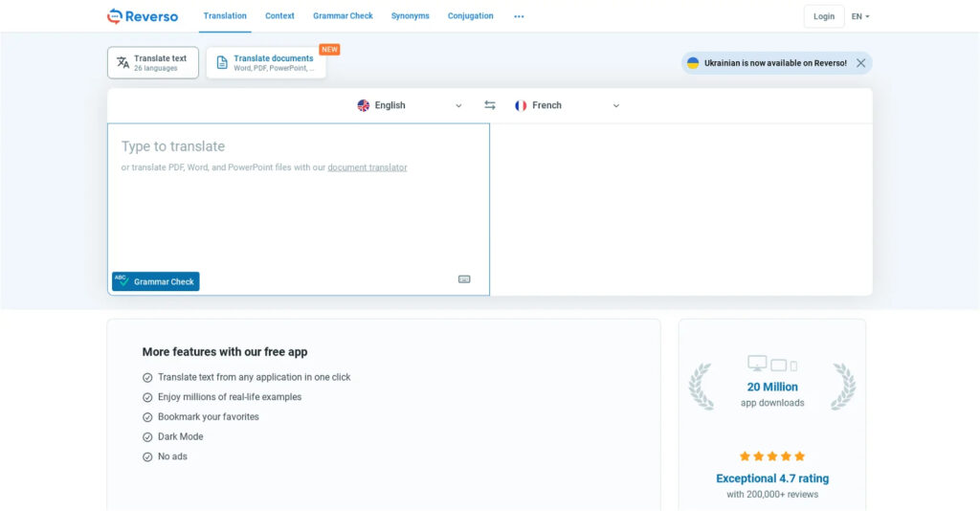
Task: Click the Translate documents file icon
Action: click(x=222, y=63)
